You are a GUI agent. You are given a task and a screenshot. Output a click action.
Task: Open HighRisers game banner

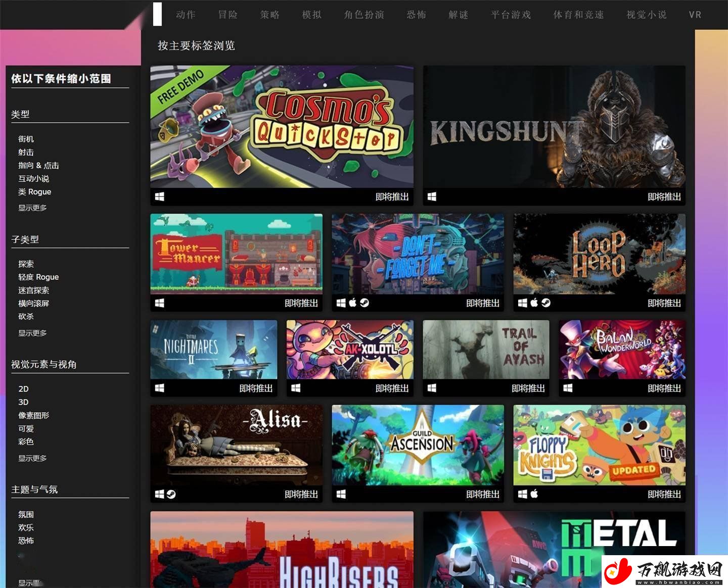(x=282, y=550)
